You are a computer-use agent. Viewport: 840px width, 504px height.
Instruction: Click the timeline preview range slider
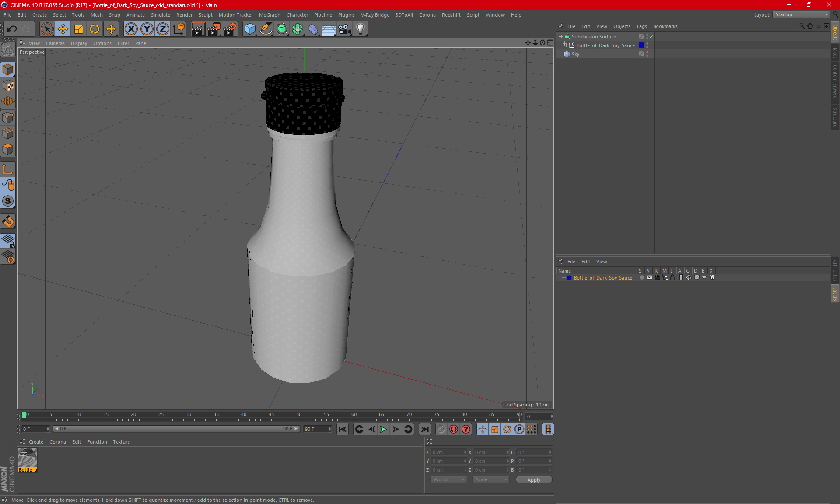[176, 429]
